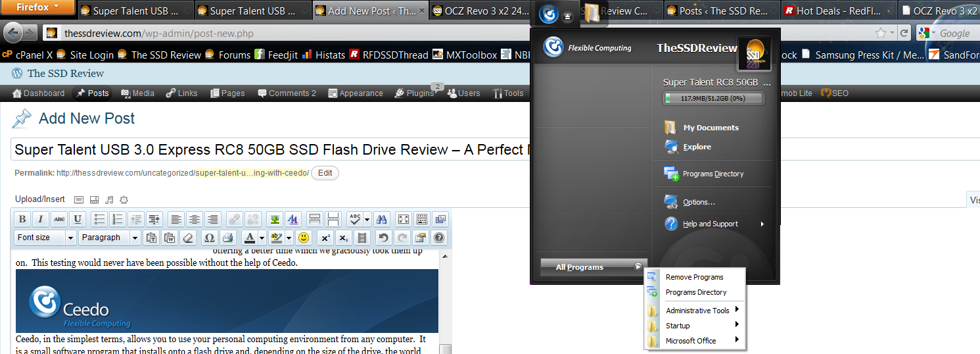The height and width of the screenshot is (354, 980).
Task: Apply underline formatting
Action: [78, 219]
